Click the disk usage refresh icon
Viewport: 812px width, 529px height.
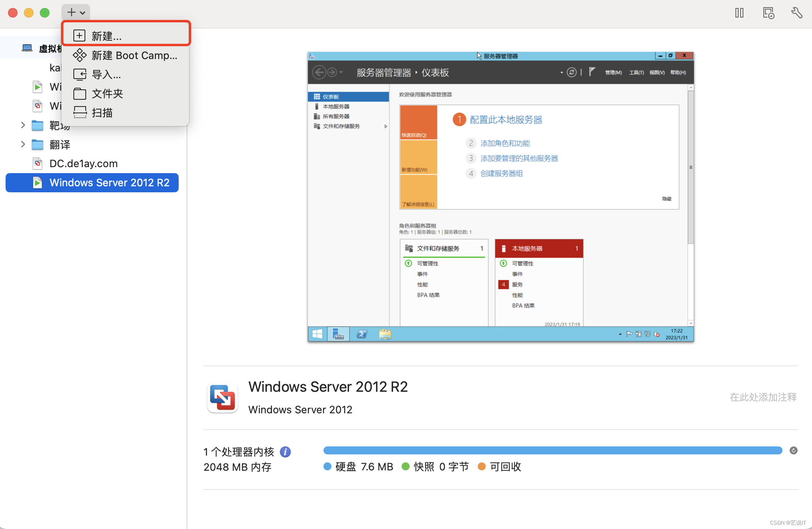794,450
